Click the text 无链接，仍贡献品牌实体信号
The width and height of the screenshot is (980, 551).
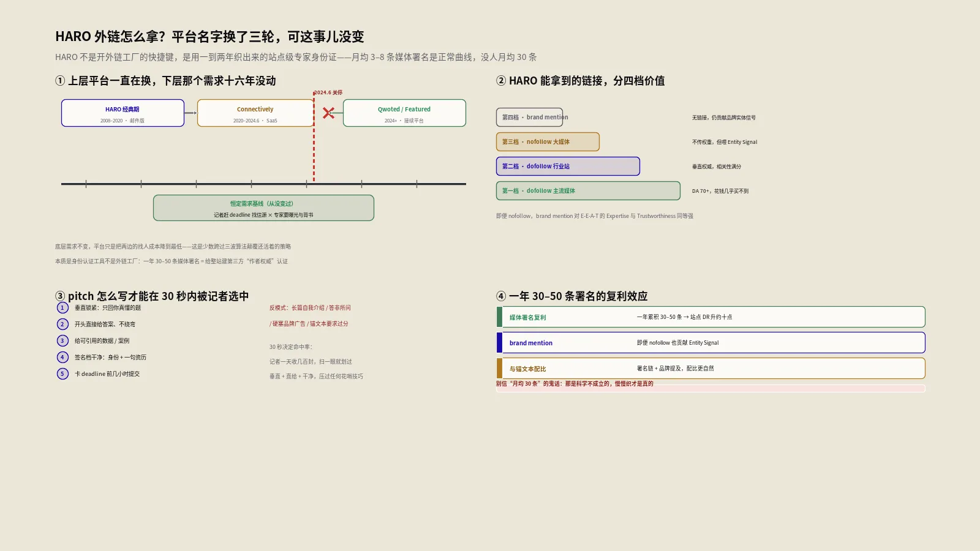click(724, 118)
